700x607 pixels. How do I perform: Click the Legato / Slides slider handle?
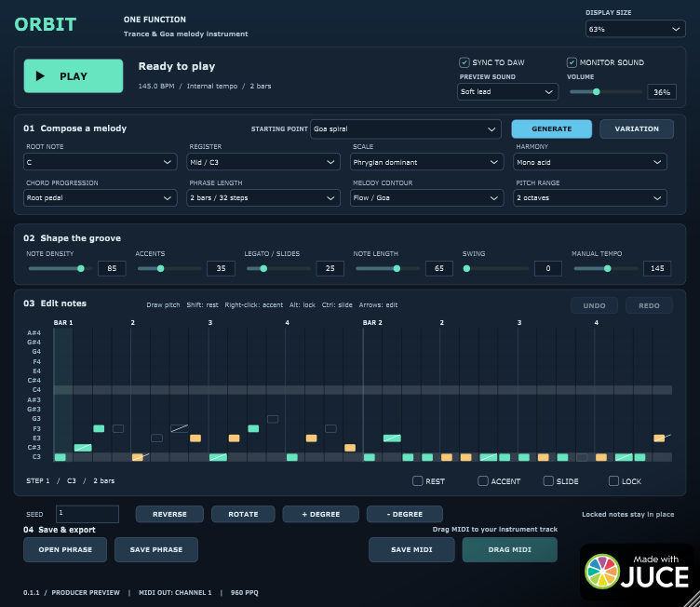(x=263, y=268)
